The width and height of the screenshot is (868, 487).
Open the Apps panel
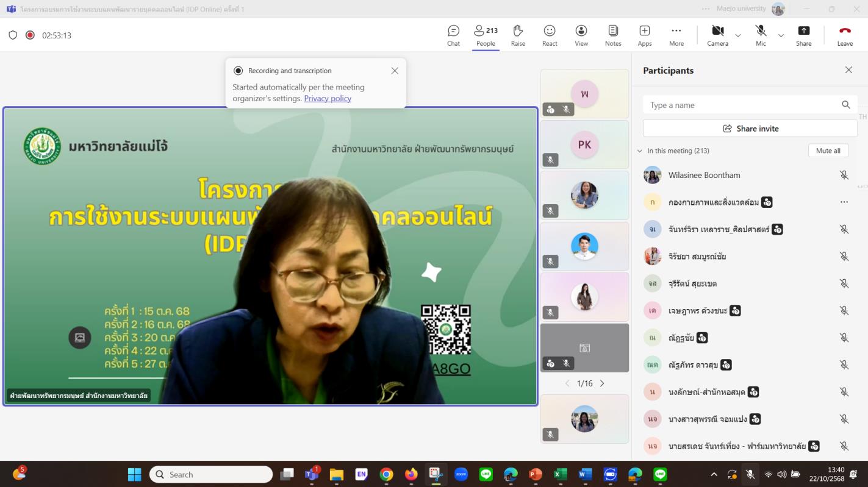[645, 35]
